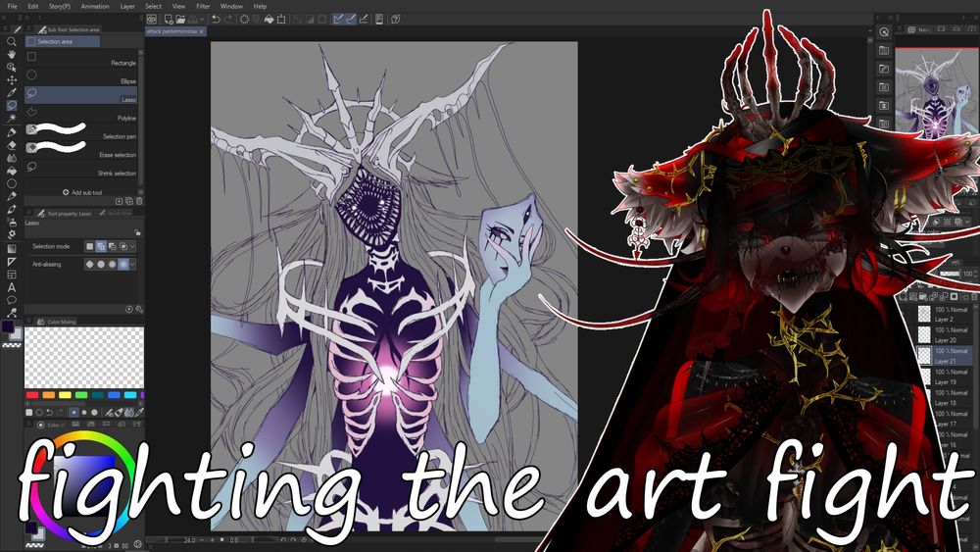The width and height of the screenshot is (980, 552).
Task: Select the Hand move tool
Action: point(11,54)
